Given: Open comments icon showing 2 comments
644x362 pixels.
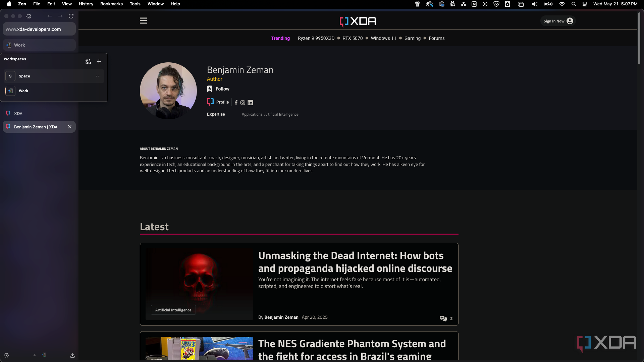Looking at the screenshot, I should tap(446, 318).
